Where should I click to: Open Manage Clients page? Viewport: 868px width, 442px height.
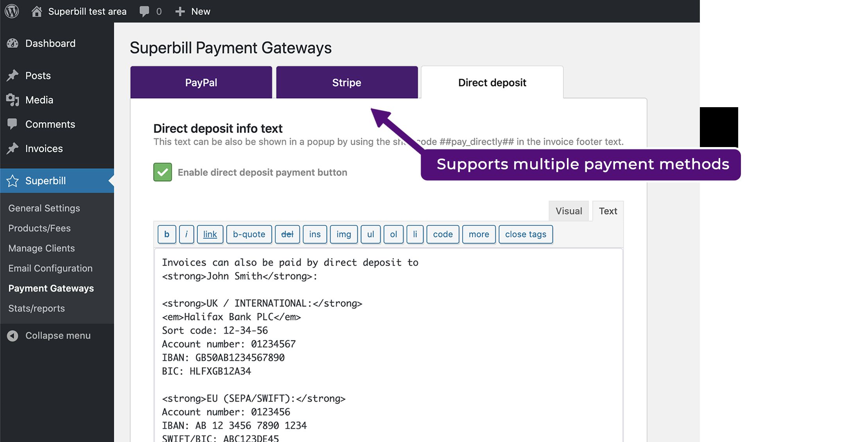click(41, 248)
